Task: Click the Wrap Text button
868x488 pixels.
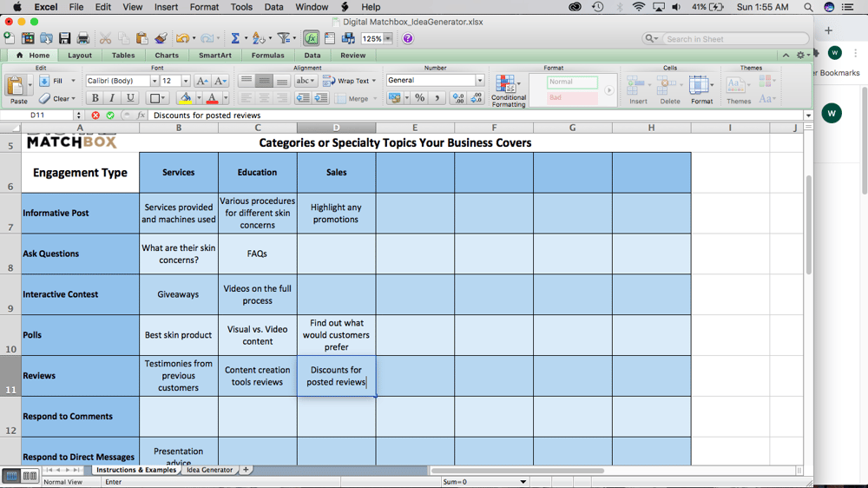Action: tap(349, 81)
